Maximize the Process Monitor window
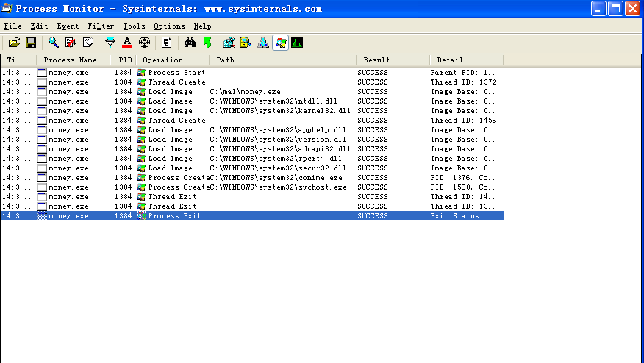 click(615, 9)
